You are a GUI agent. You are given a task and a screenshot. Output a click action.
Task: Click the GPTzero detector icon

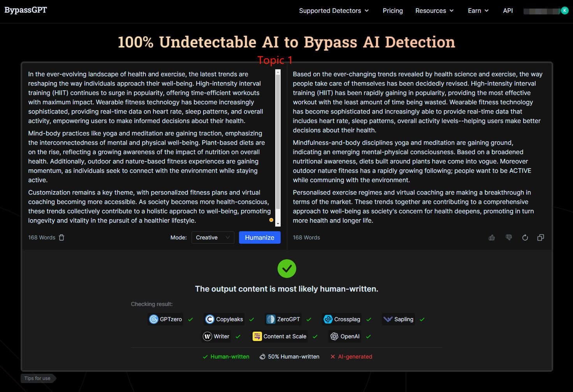[154, 319]
